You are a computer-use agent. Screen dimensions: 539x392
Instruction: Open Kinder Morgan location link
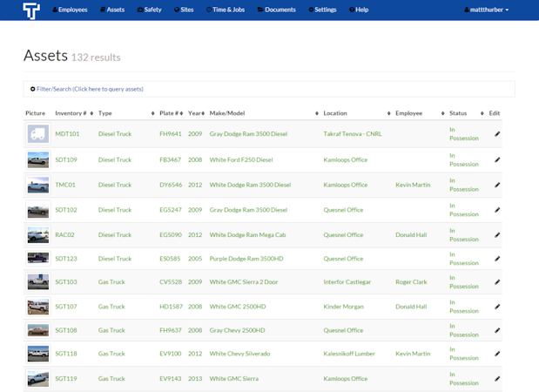click(x=343, y=307)
